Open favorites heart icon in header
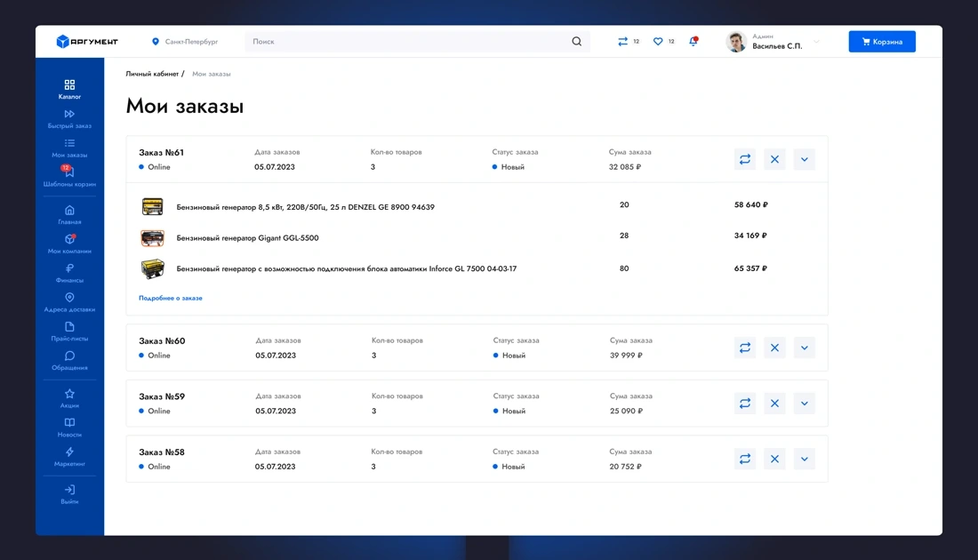This screenshot has height=560, width=978. point(658,41)
